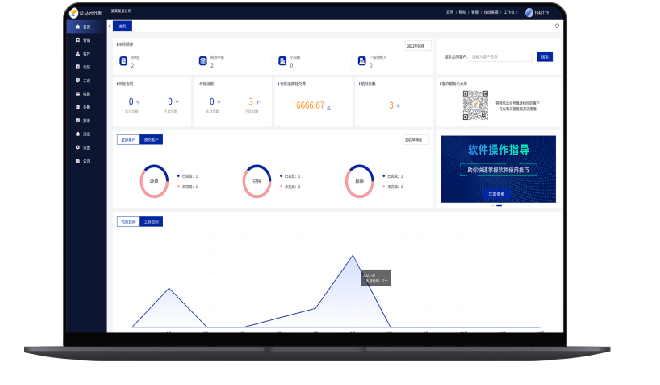Open the home item in the sidebar
Viewport: 660px width, 385px height.
pos(83,27)
